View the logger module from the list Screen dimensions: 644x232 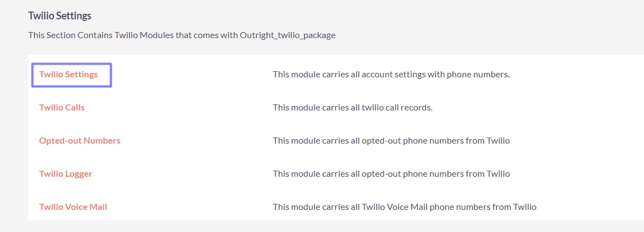click(65, 174)
